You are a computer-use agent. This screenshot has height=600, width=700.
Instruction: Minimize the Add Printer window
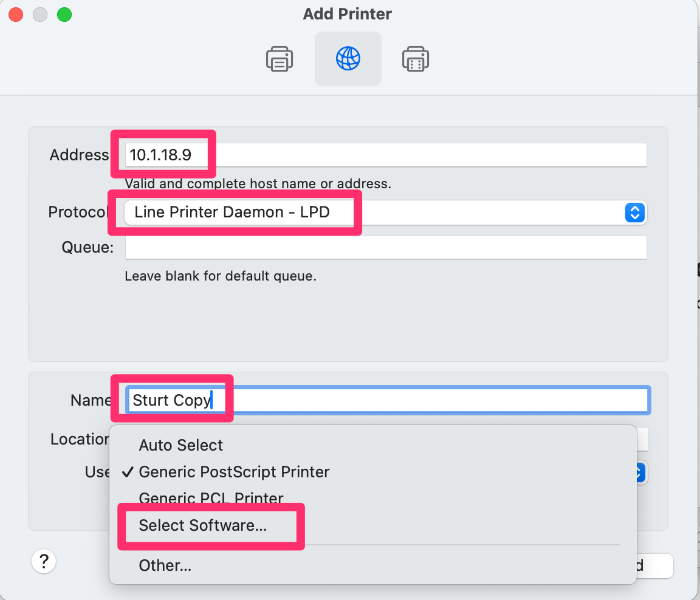(x=40, y=15)
